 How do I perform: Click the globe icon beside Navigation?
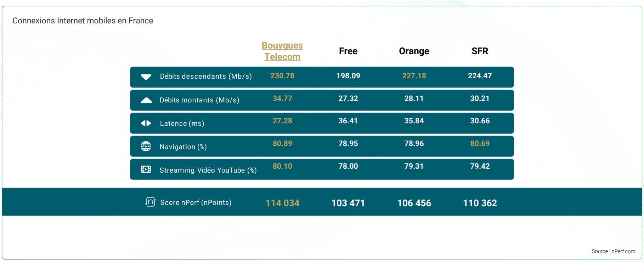146,146
